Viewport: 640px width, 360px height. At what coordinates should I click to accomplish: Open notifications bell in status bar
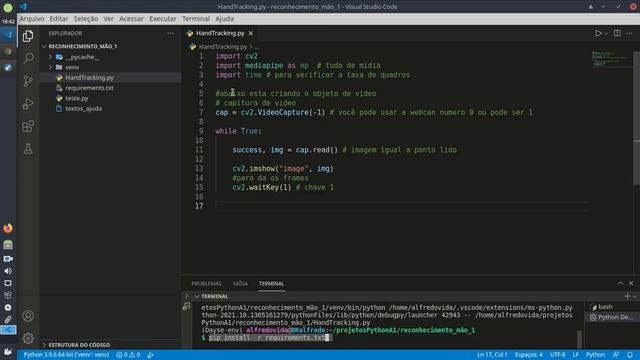coord(630,355)
